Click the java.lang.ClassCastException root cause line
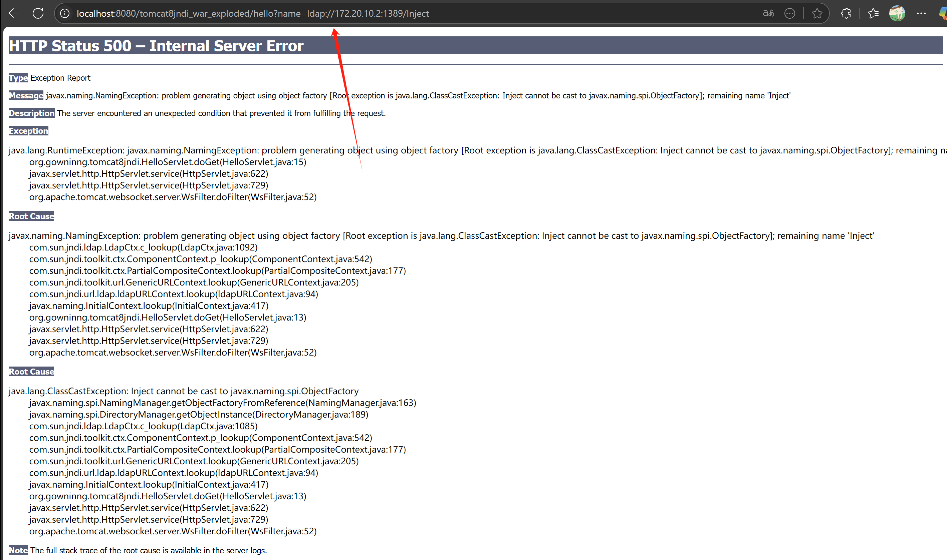Screen dimensions: 947x560 pyautogui.click(x=184, y=391)
